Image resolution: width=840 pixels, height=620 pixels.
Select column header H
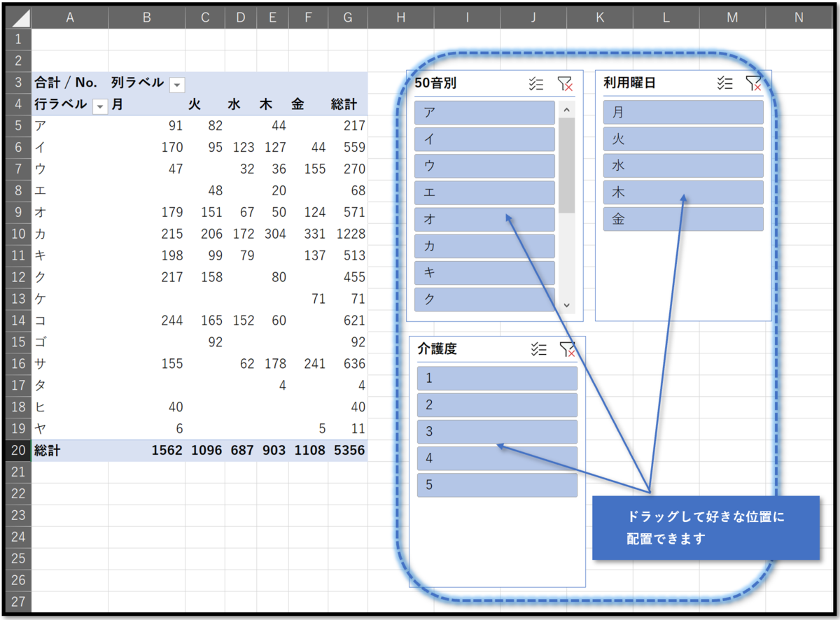click(x=400, y=17)
